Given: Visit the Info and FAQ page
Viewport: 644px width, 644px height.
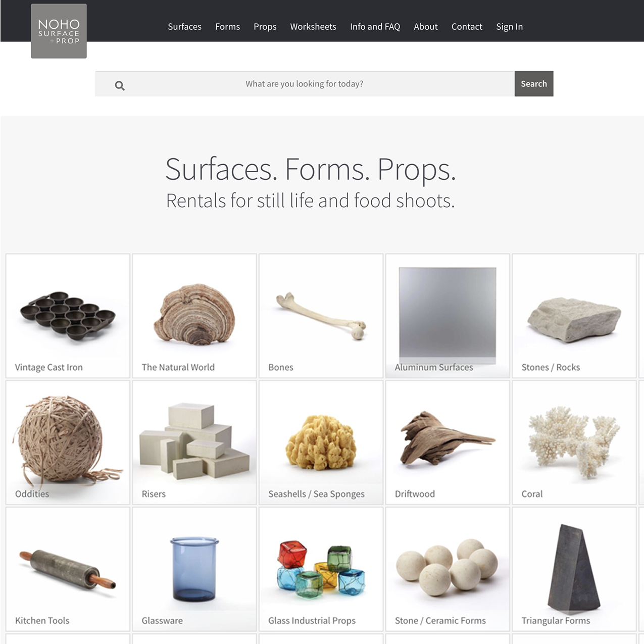Looking at the screenshot, I should (x=375, y=27).
